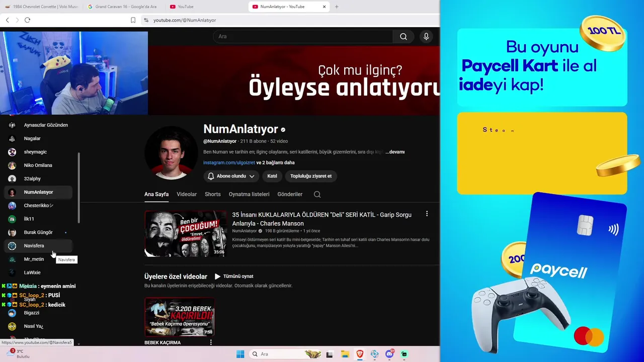Click NumAnlatıyor channel avatar
The image size is (644, 362).
point(171,153)
